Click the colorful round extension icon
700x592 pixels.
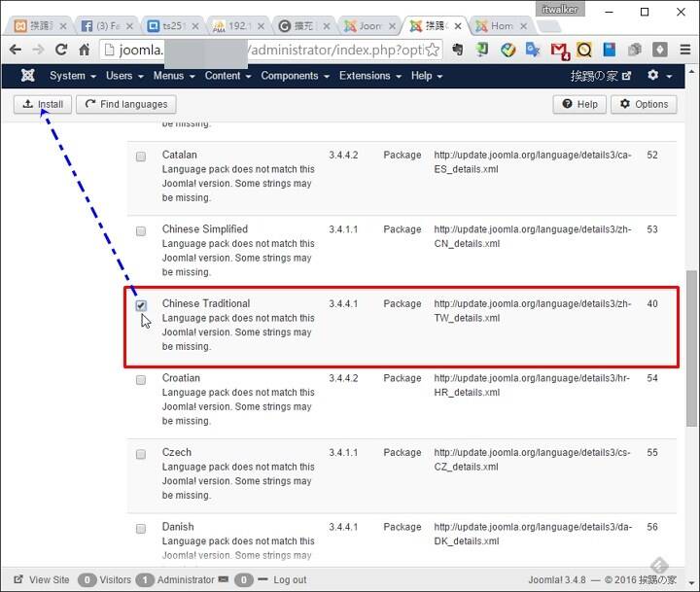(508, 50)
